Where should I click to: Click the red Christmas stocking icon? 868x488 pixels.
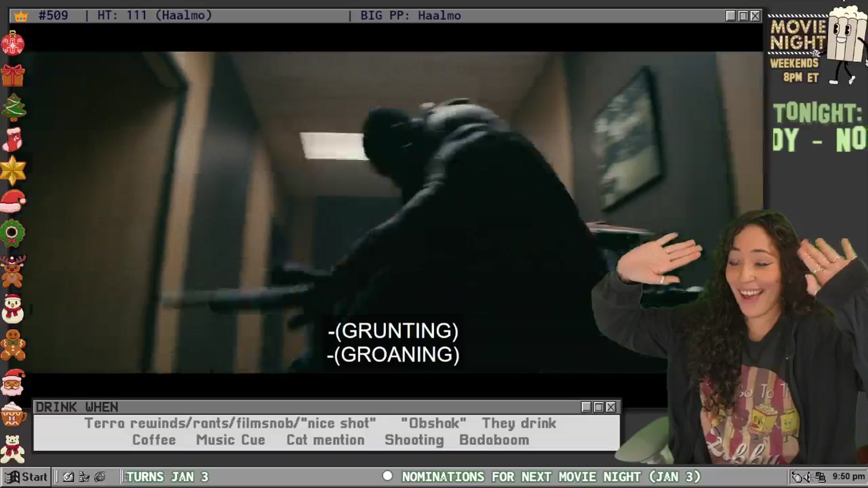pyautogui.click(x=12, y=139)
